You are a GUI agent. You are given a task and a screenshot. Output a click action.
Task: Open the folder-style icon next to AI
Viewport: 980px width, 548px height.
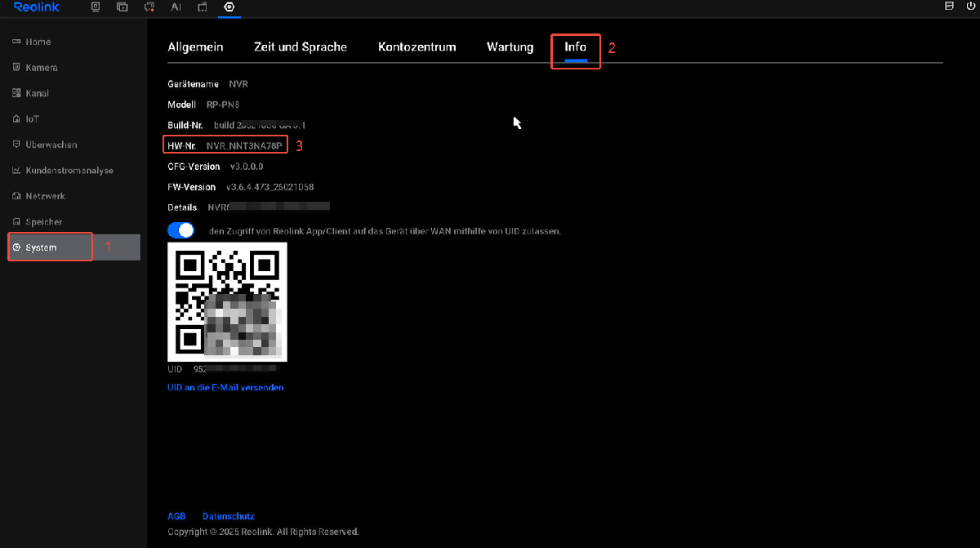pyautogui.click(x=203, y=7)
